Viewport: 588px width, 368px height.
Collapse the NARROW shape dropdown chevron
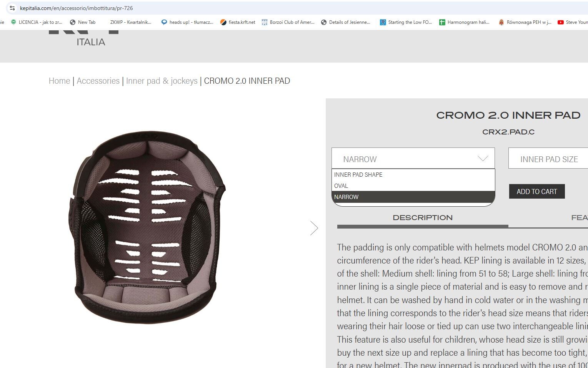click(x=483, y=159)
